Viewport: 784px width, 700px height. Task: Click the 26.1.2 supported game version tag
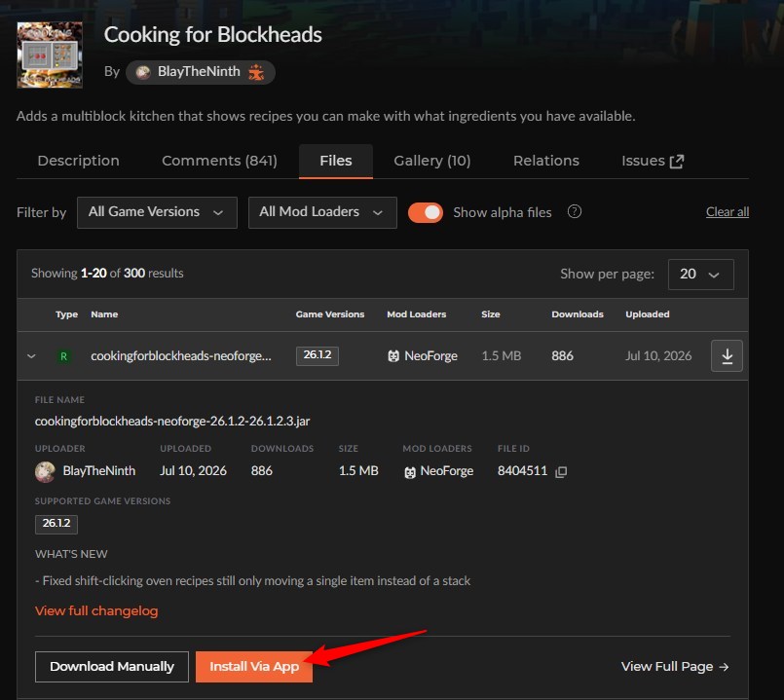[x=56, y=524]
